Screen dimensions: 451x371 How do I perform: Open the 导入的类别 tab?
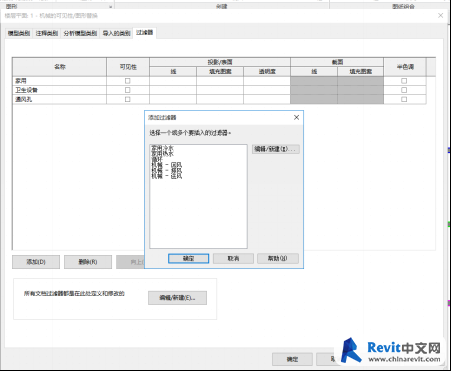pyautogui.click(x=116, y=33)
